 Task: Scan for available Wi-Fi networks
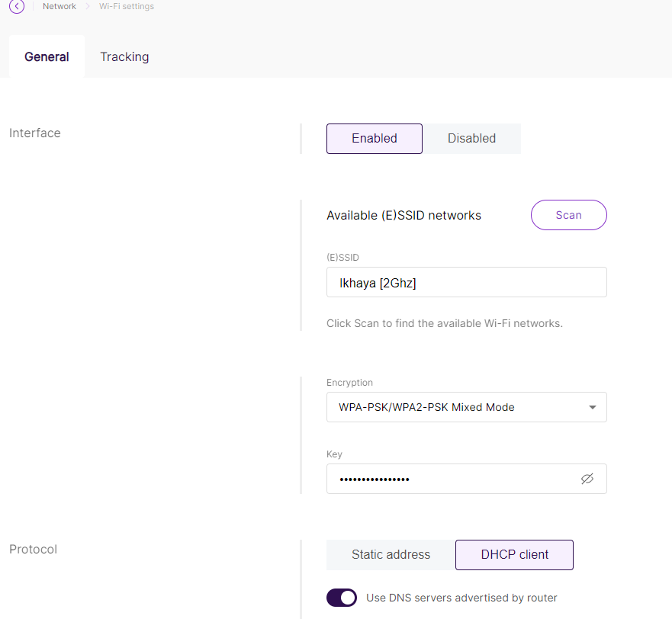pos(569,215)
